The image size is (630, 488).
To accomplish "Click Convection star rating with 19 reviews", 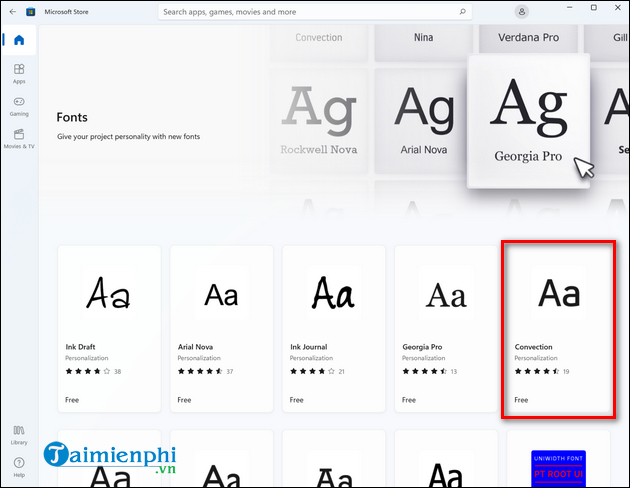I will coord(542,371).
